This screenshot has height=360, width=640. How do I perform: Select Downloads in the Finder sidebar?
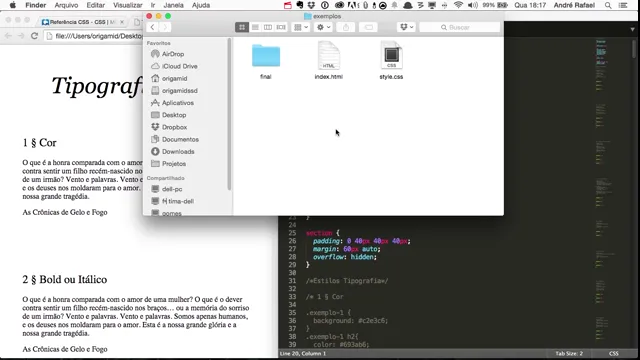coord(178,151)
